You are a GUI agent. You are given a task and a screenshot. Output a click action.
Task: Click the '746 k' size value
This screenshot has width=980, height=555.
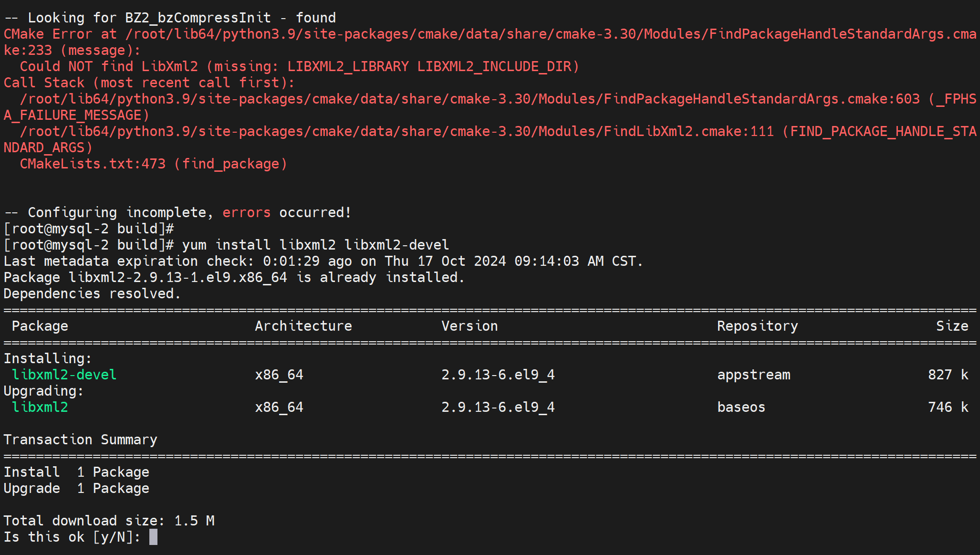(948, 407)
